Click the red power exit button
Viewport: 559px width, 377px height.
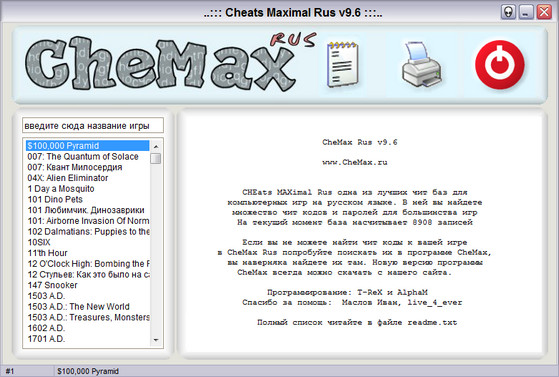click(500, 65)
